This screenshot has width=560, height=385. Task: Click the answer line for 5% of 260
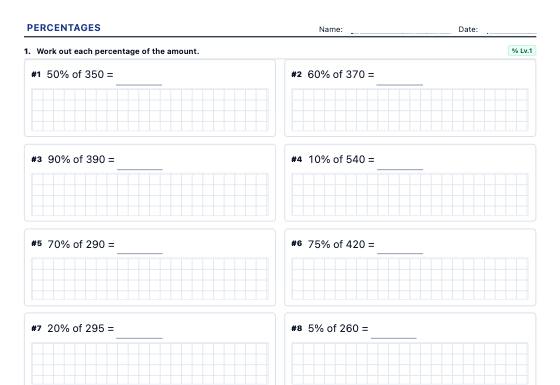point(394,338)
